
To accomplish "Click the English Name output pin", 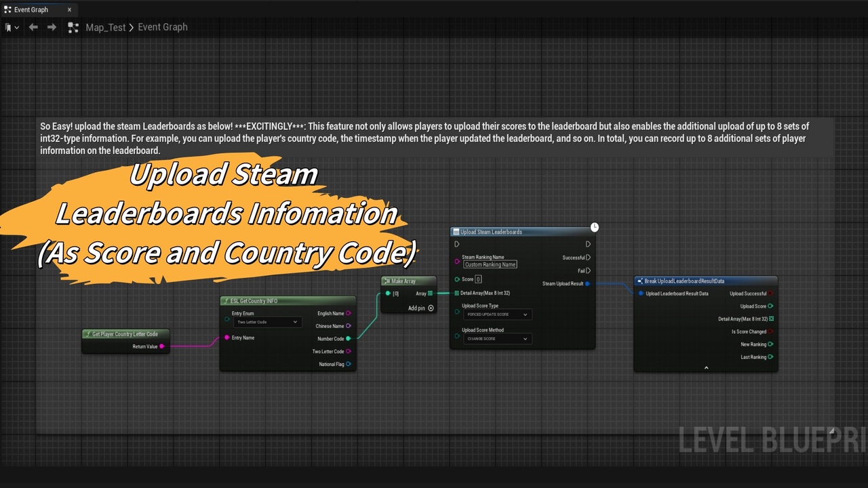I will 349,313.
